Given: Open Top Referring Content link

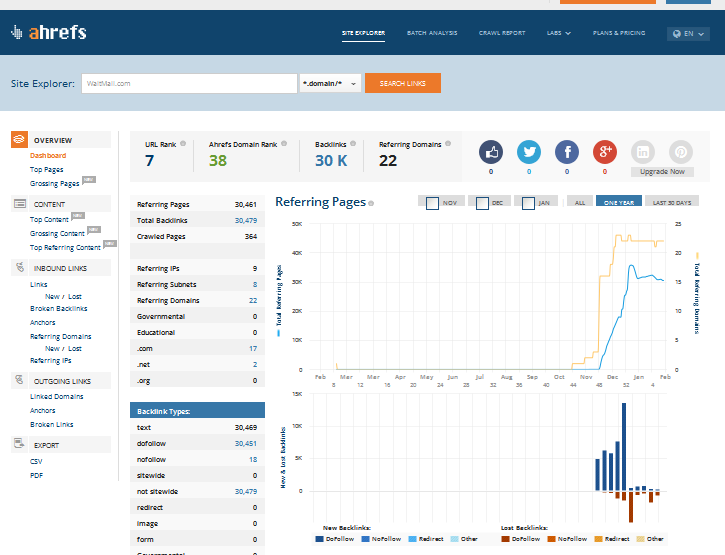Looking at the screenshot, I should pos(65,247).
